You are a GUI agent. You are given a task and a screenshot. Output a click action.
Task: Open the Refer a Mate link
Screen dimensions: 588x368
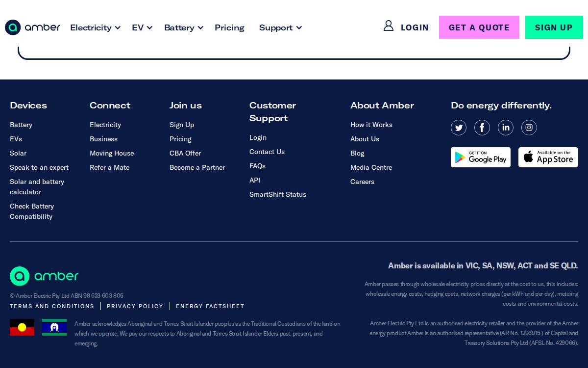point(109,167)
